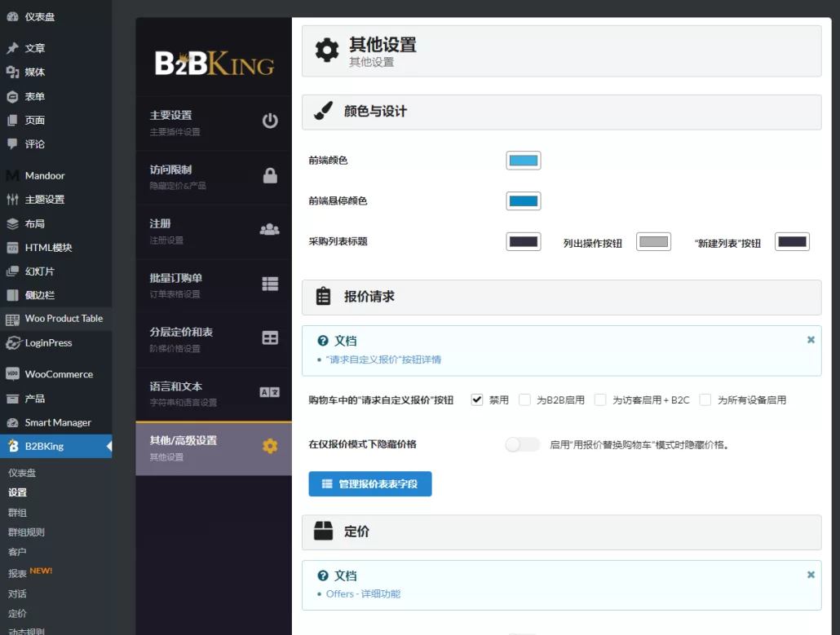Check the 为B2B启用 checkbox
Viewport: 840px width, 635px height.
point(524,399)
